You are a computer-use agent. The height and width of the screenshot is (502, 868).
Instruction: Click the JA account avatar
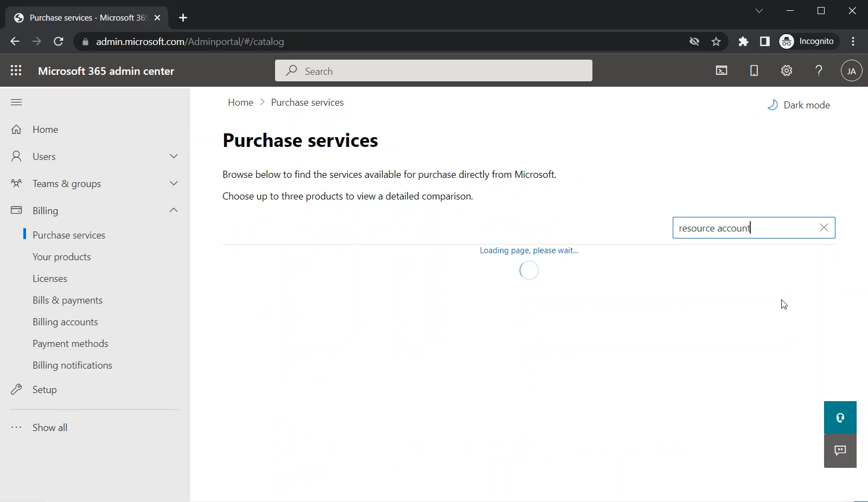851,71
